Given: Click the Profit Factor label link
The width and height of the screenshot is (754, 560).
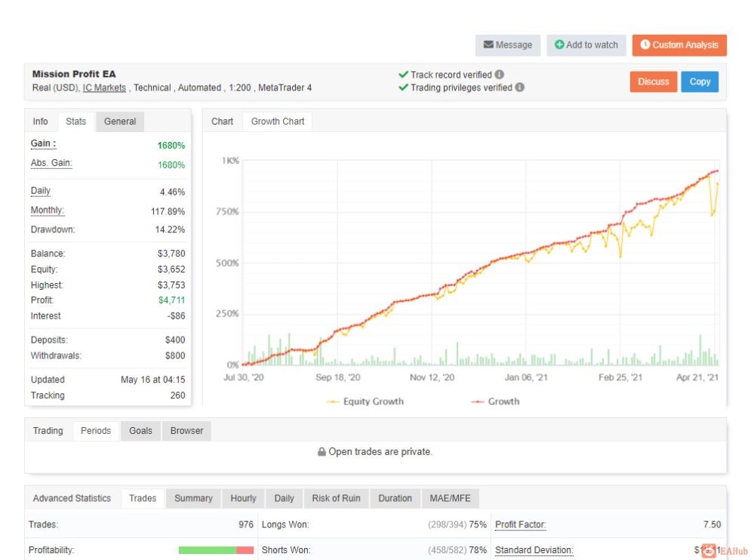Looking at the screenshot, I should pos(521,525).
